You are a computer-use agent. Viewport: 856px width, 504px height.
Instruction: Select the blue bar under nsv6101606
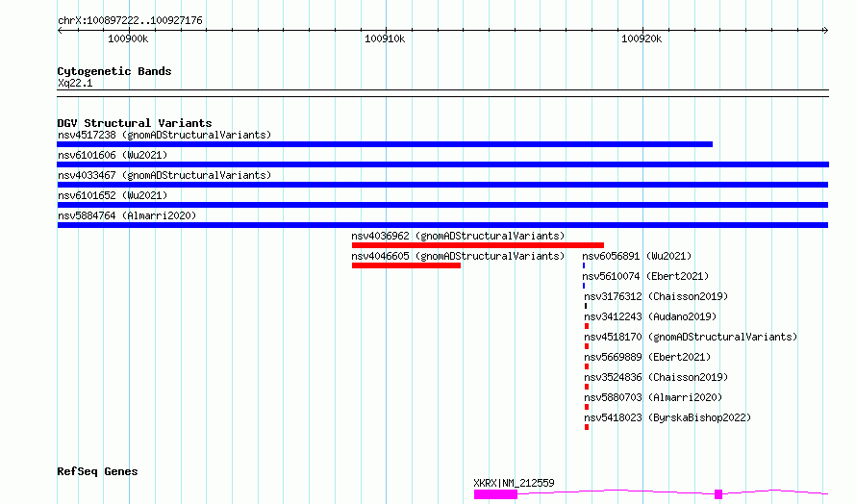coord(442,164)
